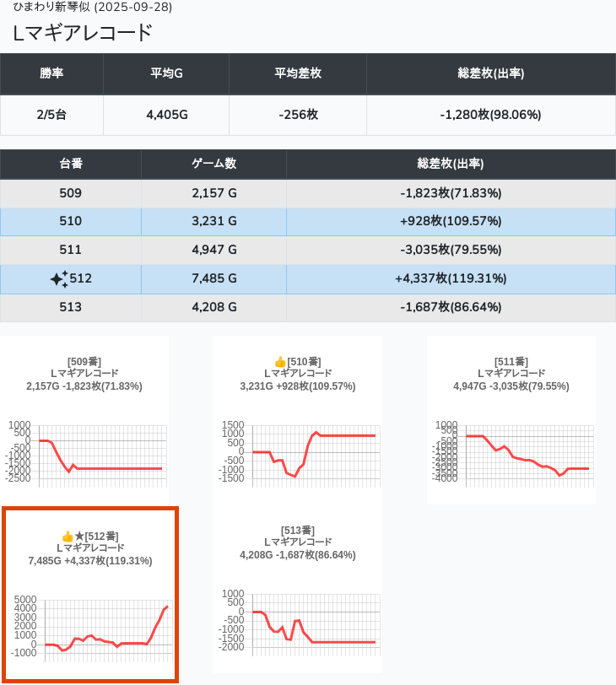Click the thumbs-up icon on the 510番 graph
616x685 pixels.
tap(268, 362)
